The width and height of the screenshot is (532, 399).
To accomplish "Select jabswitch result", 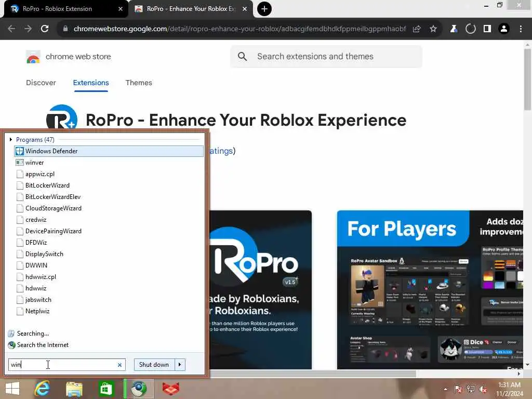I will coord(109,300).
